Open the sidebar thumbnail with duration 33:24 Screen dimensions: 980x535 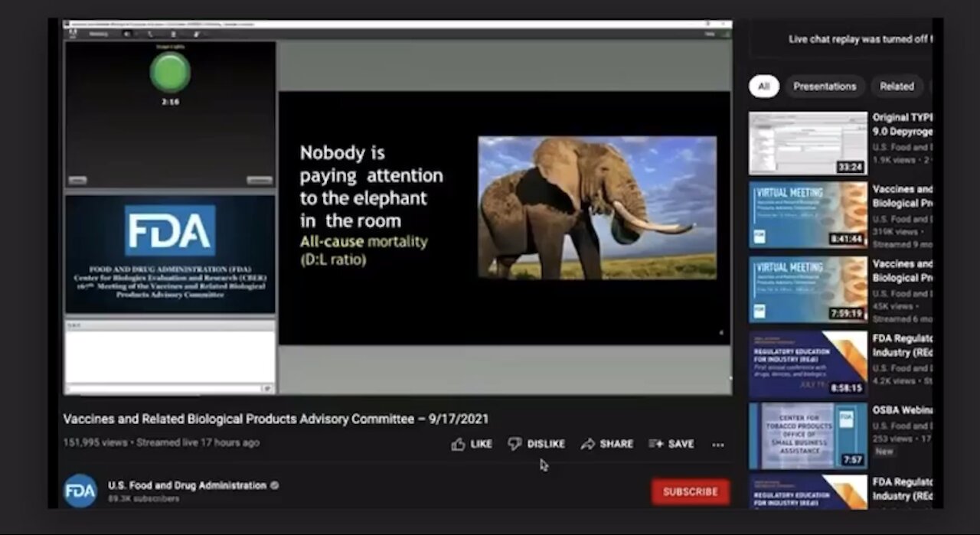(x=808, y=143)
